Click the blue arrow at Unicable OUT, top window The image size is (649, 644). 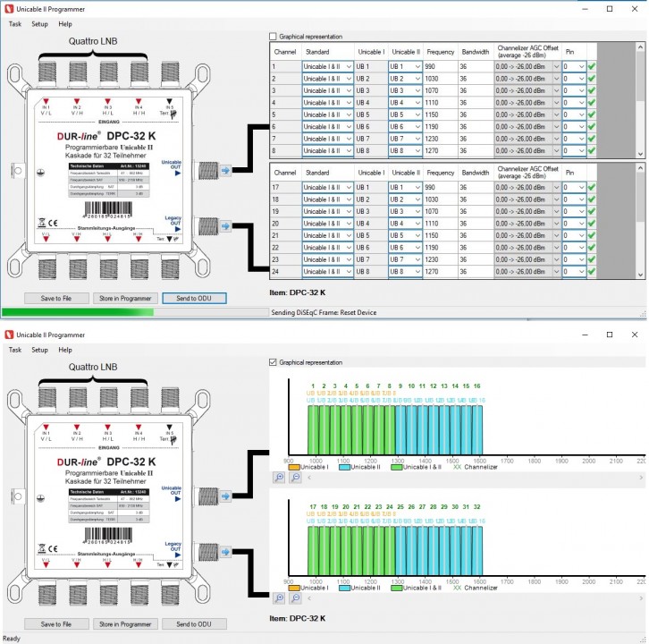225,168
